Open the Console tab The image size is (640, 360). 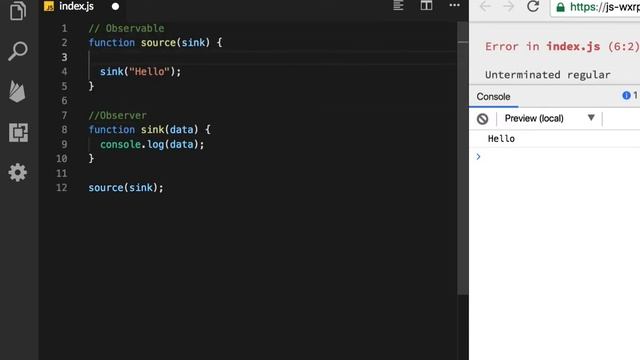(x=493, y=97)
